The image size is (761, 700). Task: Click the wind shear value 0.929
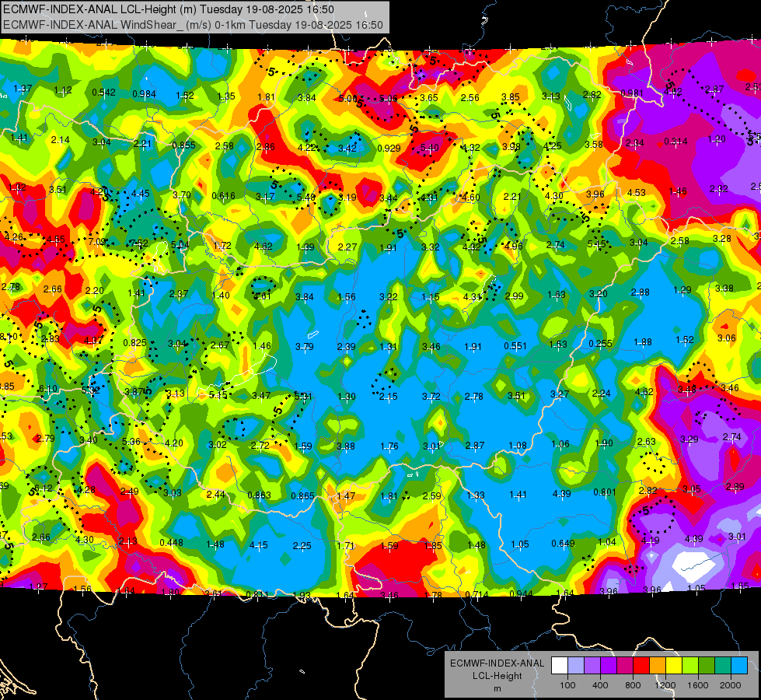(389, 148)
